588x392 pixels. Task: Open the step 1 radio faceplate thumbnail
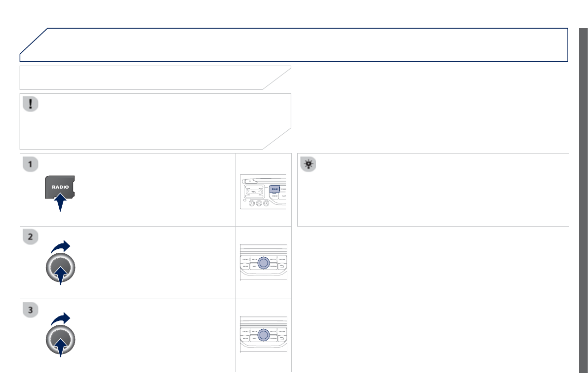click(x=263, y=192)
